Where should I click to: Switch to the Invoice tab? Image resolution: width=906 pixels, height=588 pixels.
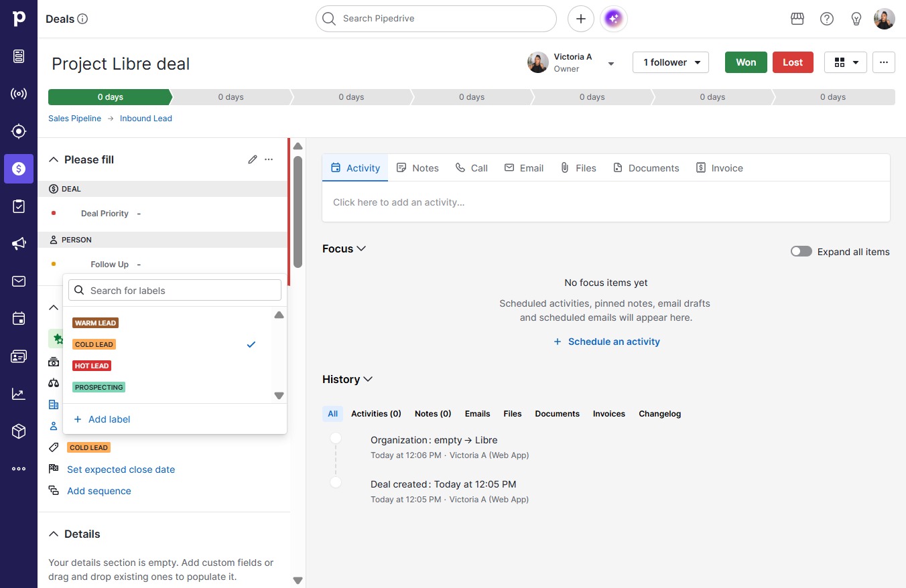pyautogui.click(x=720, y=167)
